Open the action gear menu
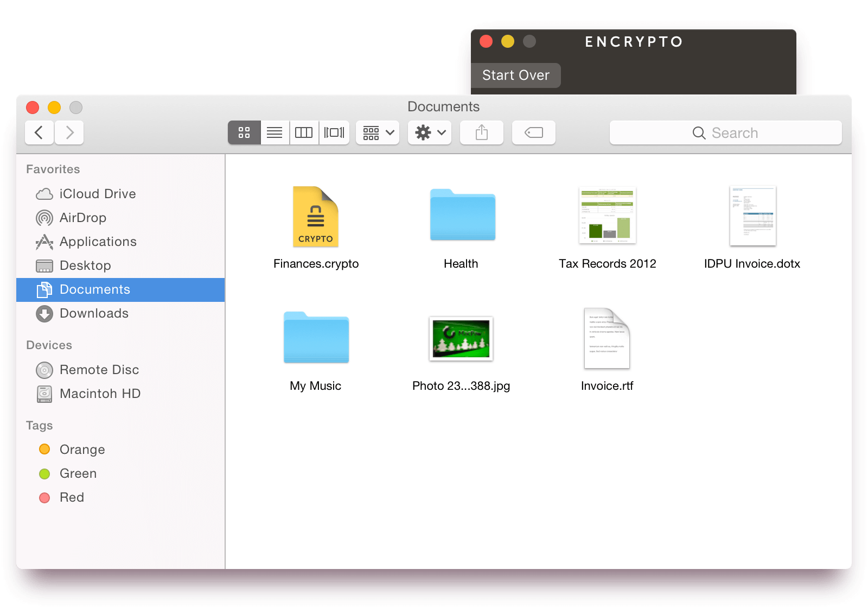The width and height of the screenshot is (868, 607). coord(429,132)
